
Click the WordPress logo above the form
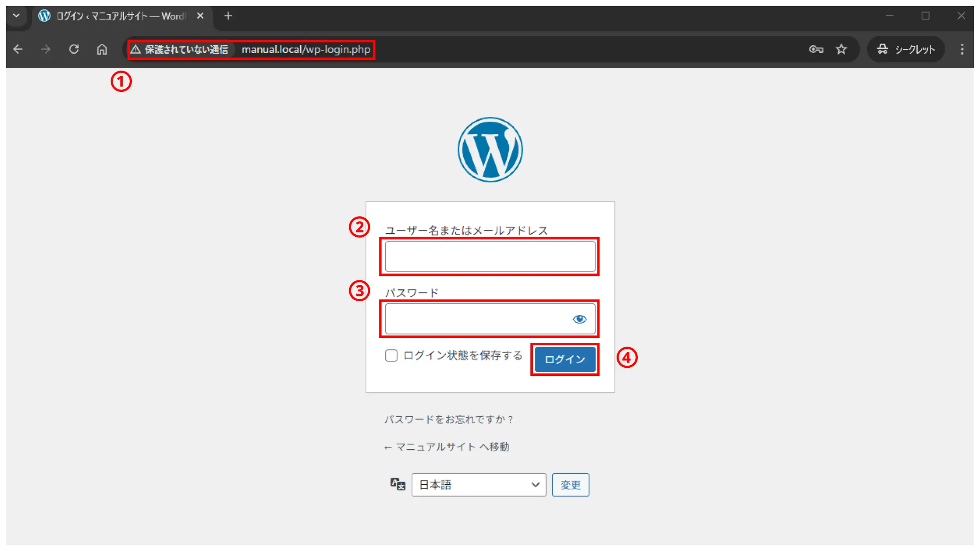pyautogui.click(x=490, y=150)
